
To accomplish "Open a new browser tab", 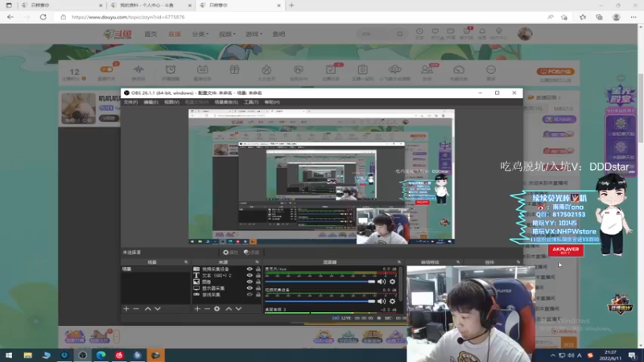I will [x=291, y=6].
